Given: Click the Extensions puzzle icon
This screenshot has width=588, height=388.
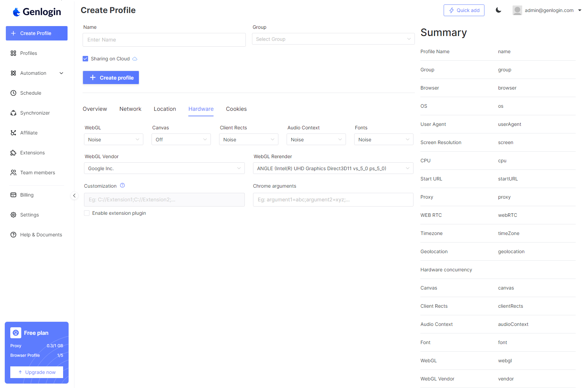Looking at the screenshot, I should [x=13, y=153].
